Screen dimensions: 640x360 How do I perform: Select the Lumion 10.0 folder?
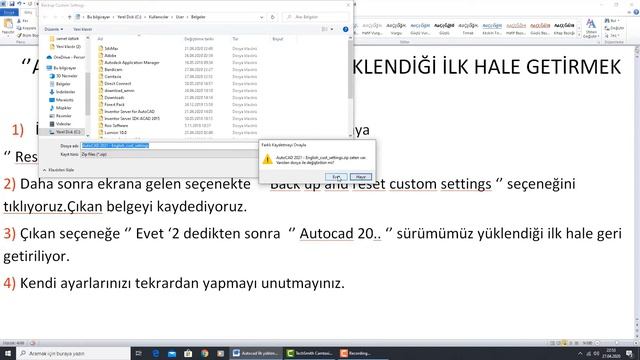(113, 132)
